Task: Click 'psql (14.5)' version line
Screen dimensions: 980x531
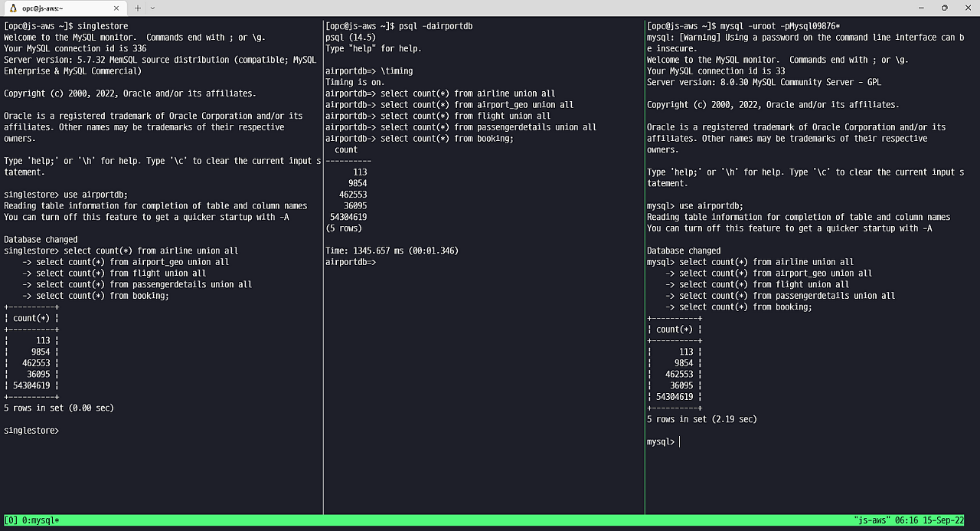Action: (351, 37)
